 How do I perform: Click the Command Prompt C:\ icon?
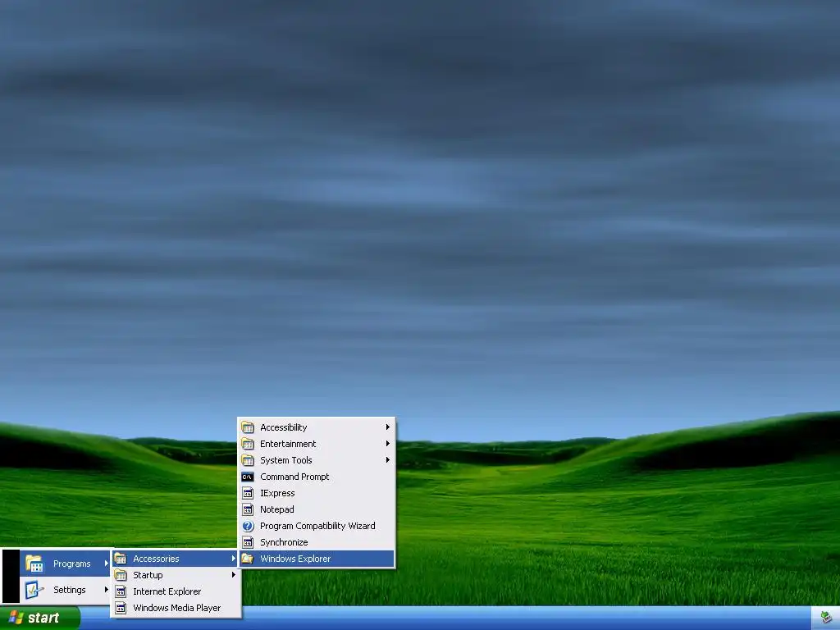click(248, 477)
